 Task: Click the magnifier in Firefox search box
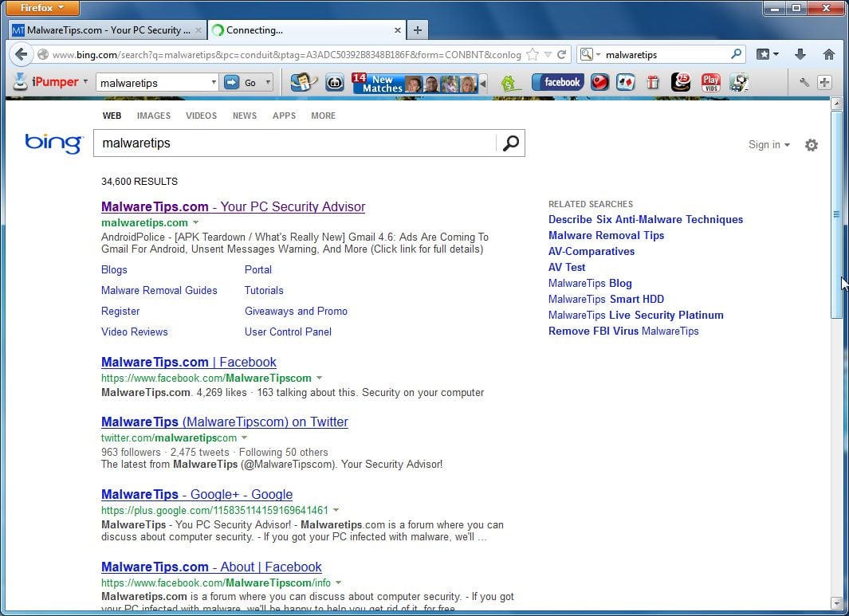736,54
